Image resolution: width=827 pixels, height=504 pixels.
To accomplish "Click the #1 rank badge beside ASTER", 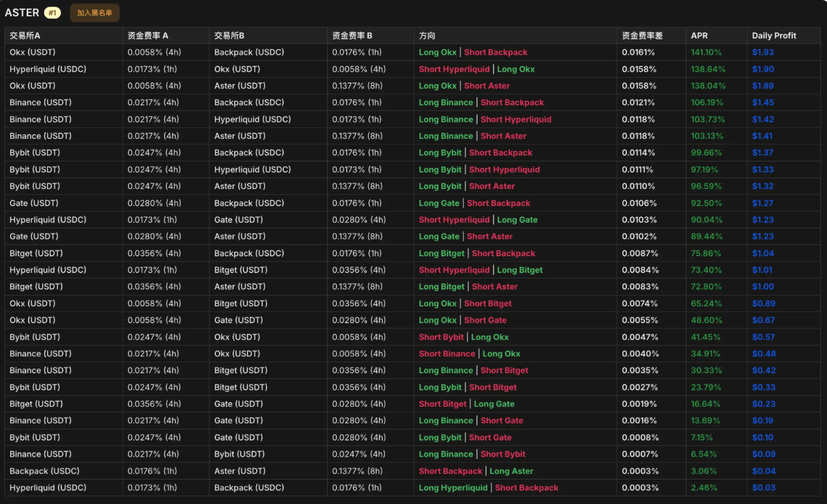I will (52, 13).
